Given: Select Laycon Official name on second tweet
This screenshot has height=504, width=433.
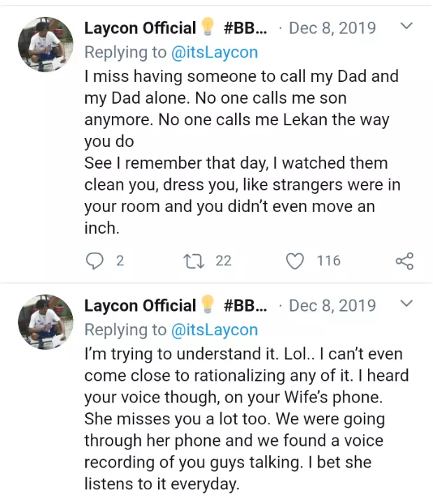Looking at the screenshot, I should [x=140, y=305].
